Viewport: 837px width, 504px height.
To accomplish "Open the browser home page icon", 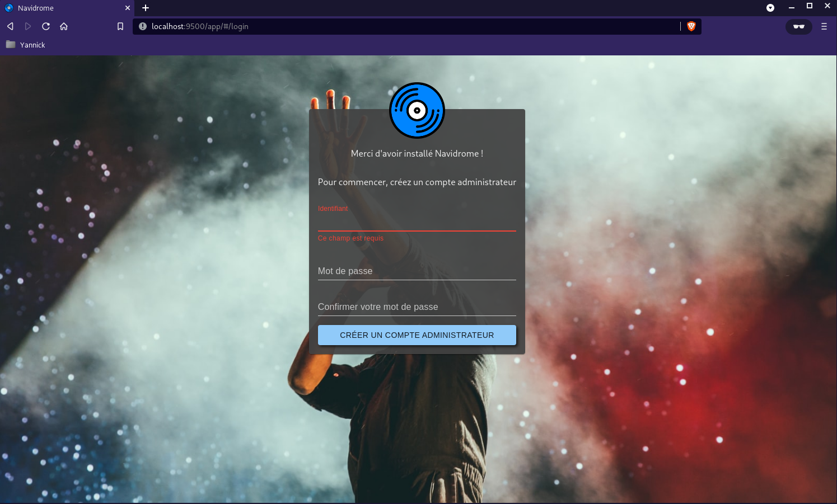I will (64, 26).
